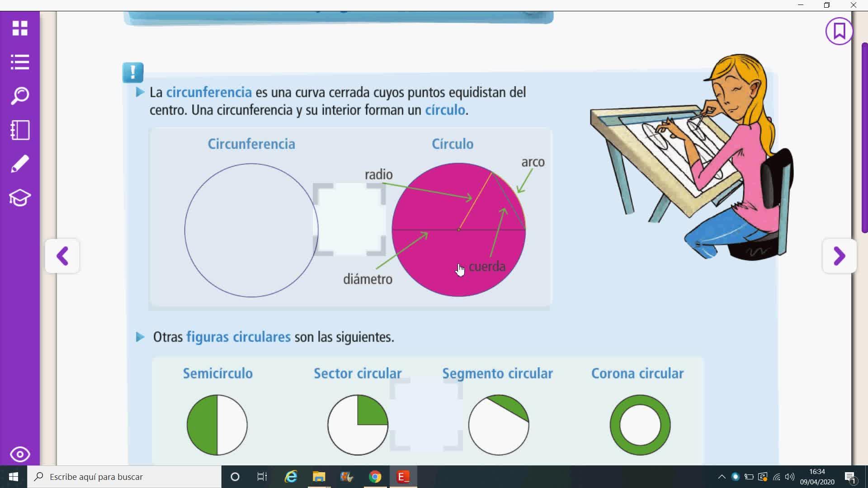Expand the hidden system tray icons chevron
The width and height of the screenshot is (868, 488).
point(722,477)
